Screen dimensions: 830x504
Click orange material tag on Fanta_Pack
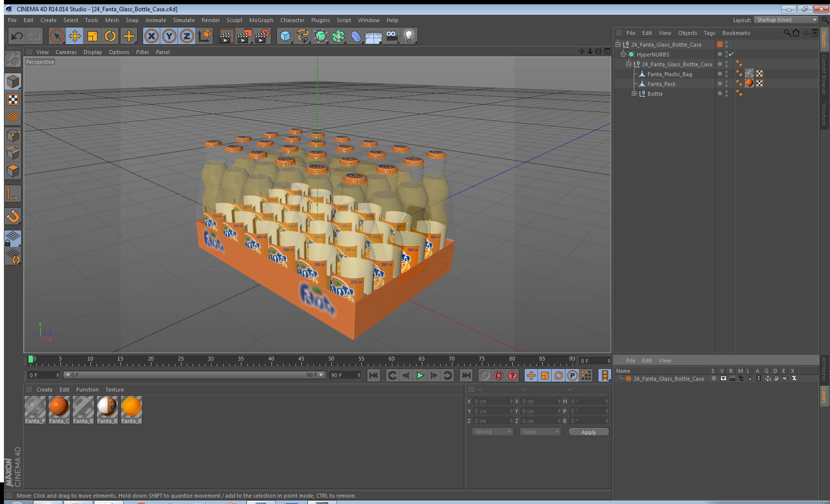pos(749,83)
